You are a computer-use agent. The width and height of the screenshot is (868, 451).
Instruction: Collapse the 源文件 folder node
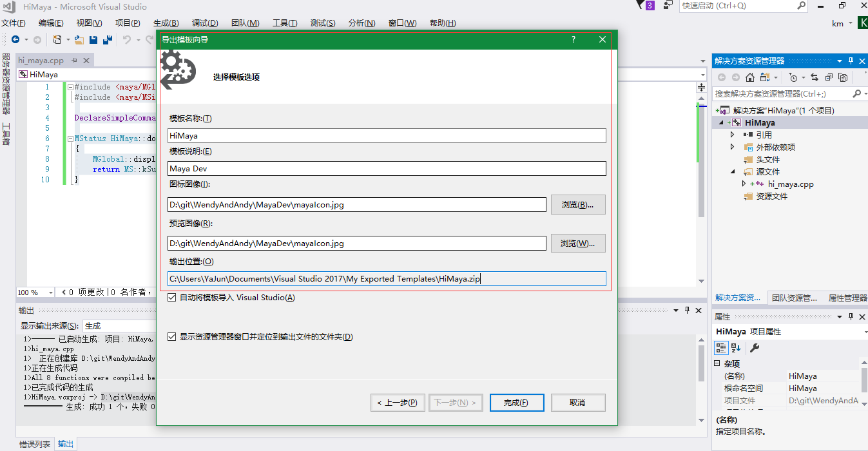coord(733,172)
